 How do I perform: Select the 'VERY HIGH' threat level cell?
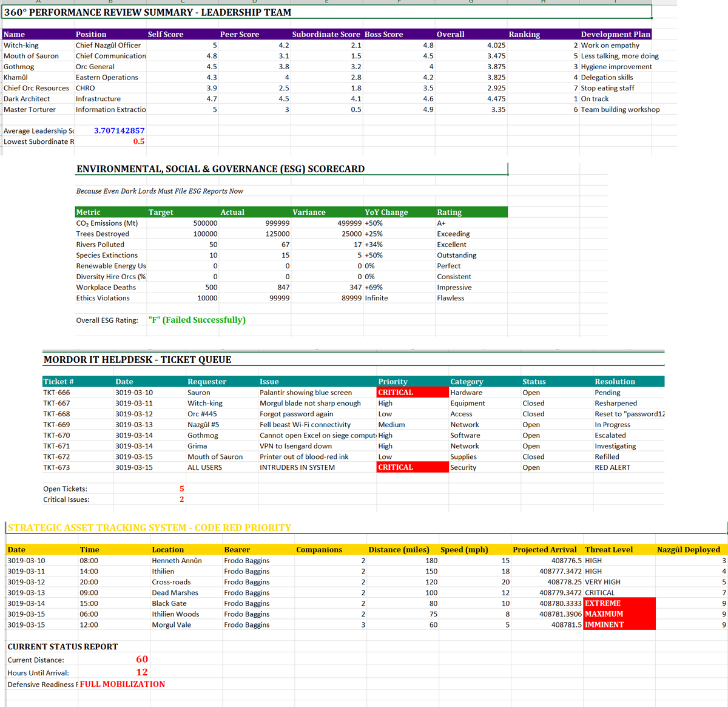619,582
